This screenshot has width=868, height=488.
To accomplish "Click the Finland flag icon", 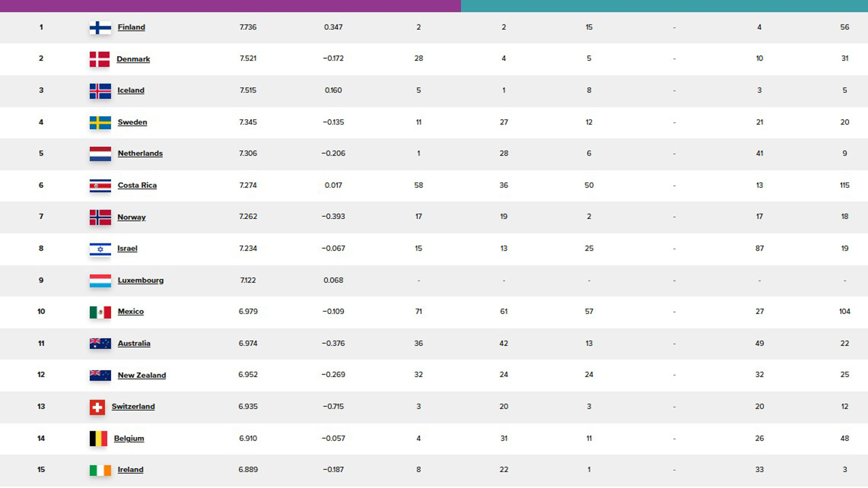I will tap(100, 28).
